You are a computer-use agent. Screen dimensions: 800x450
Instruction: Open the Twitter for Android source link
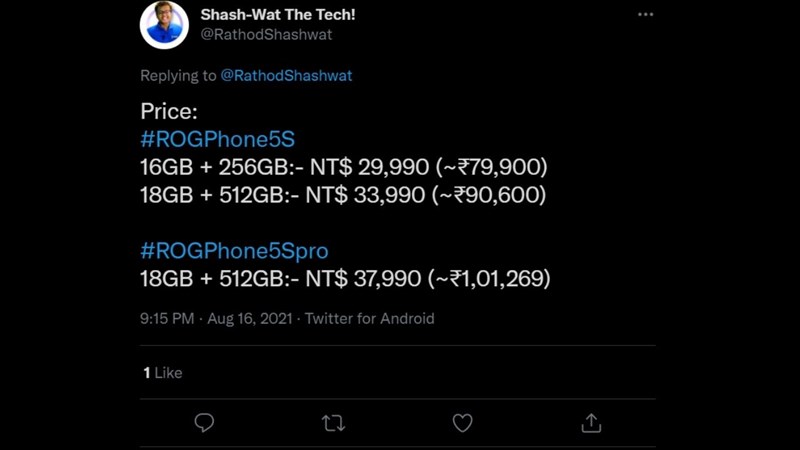coord(369,319)
